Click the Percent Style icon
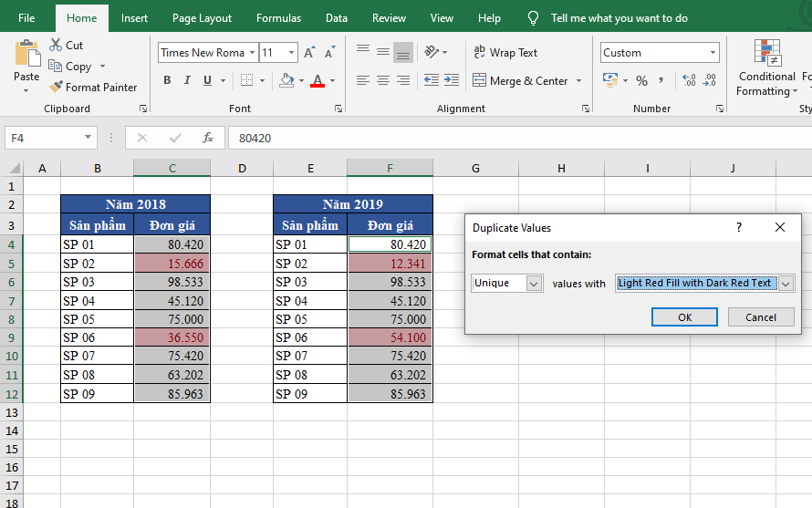The width and height of the screenshot is (812, 508). (x=641, y=81)
